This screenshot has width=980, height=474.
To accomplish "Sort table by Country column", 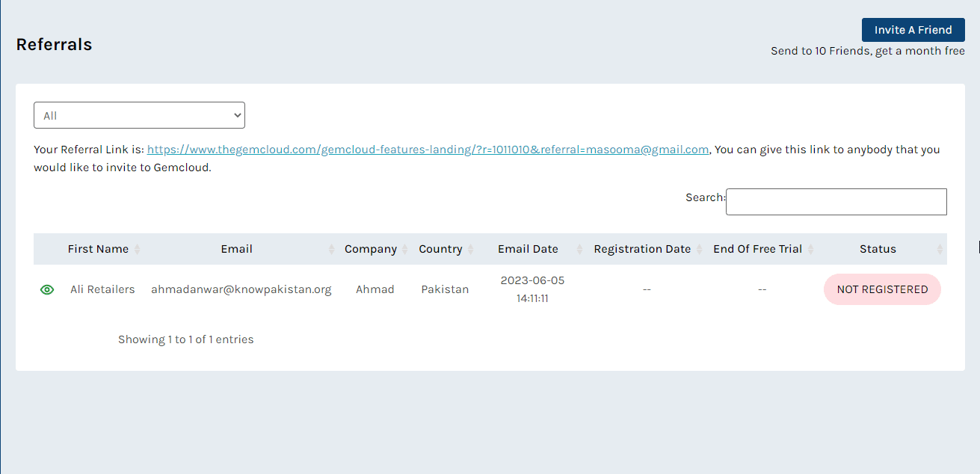I will click(440, 249).
